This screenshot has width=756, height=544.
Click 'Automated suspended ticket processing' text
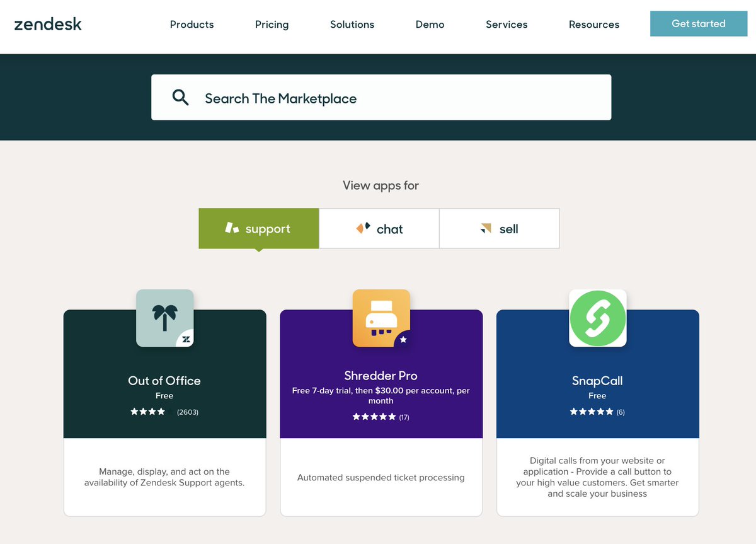pyautogui.click(x=381, y=477)
